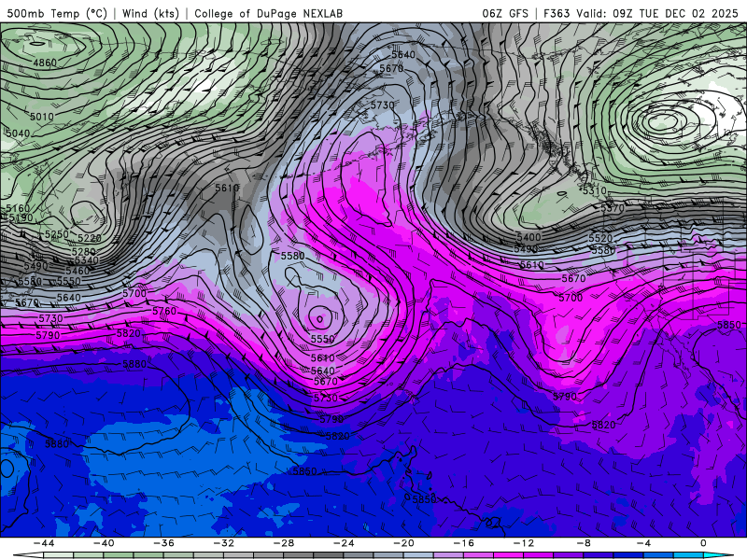Click the 5520 contour label
This screenshot has height=560, width=747.
(600, 238)
